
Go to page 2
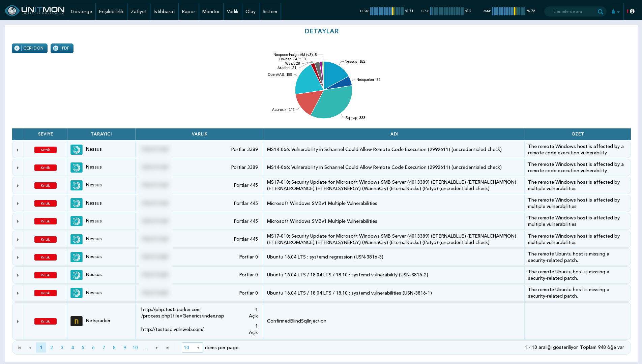point(52,347)
